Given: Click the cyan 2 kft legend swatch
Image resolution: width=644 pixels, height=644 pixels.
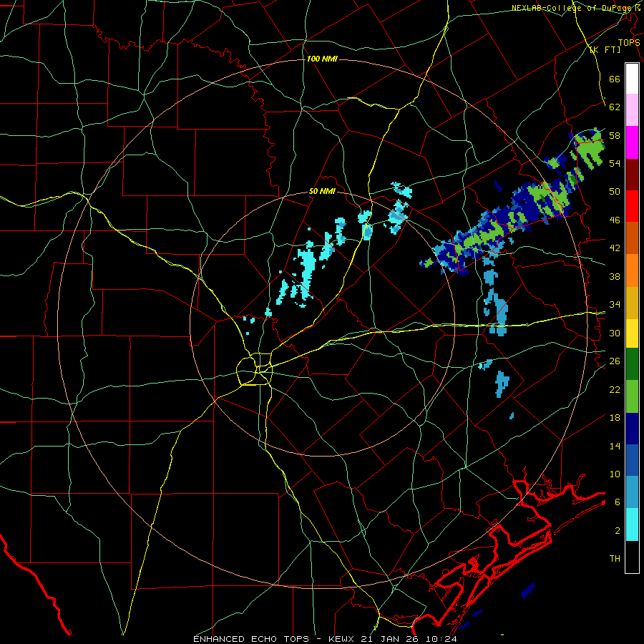Looking at the screenshot, I should [x=632, y=525].
